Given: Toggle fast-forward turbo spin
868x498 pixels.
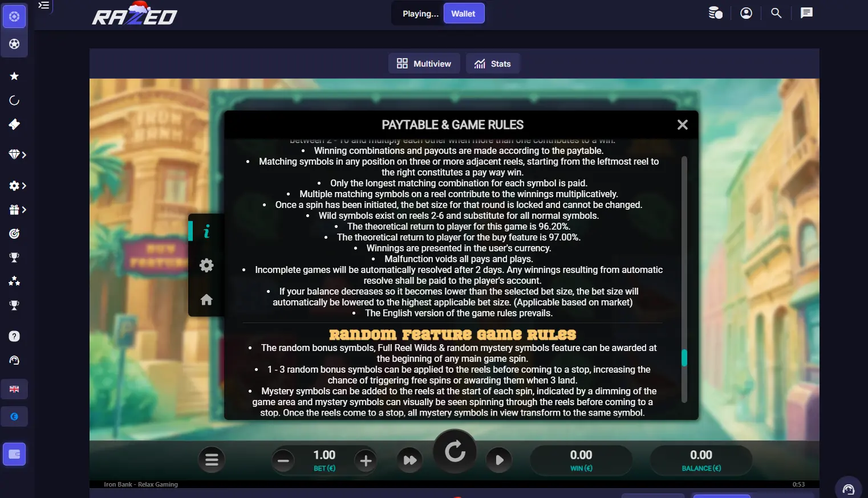Looking at the screenshot, I should point(410,460).
